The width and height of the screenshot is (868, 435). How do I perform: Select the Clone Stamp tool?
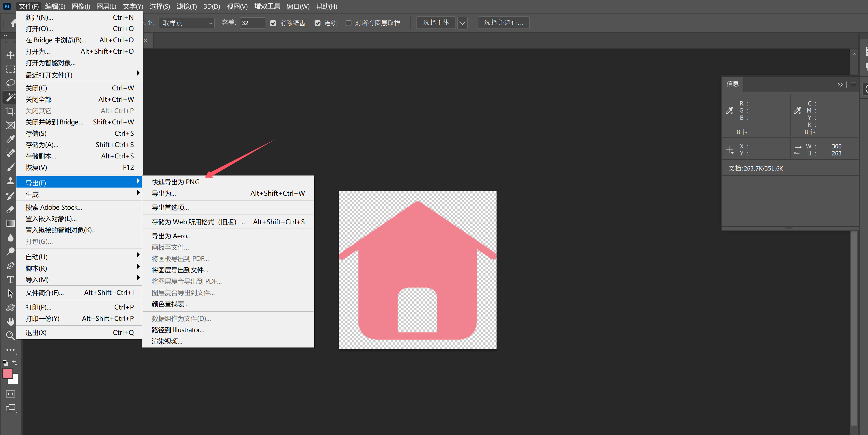pyautogui.click(x=11, y=181)
